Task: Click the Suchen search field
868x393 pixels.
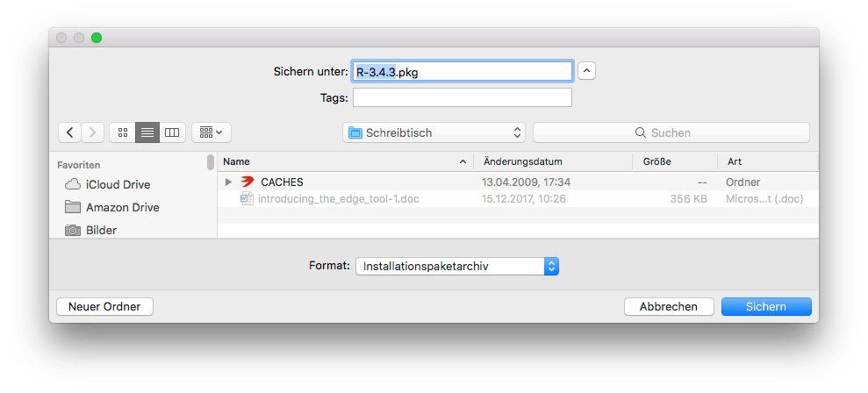Action: [671, 132]
